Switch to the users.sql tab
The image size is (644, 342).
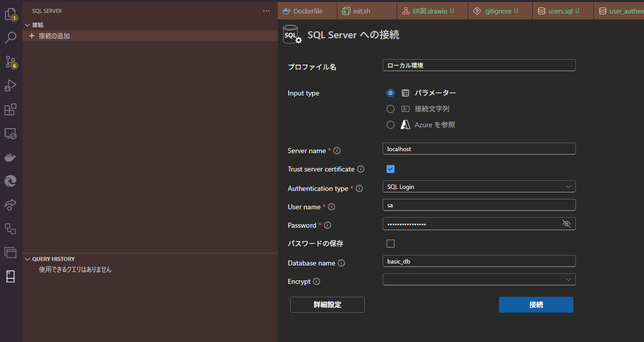click(x=563, y=11)
